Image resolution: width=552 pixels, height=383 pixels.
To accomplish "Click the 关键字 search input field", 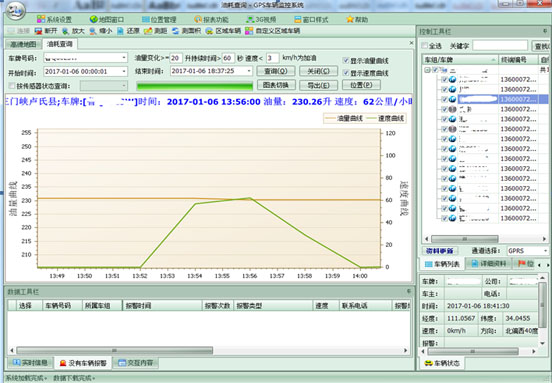I will [500, 46].
